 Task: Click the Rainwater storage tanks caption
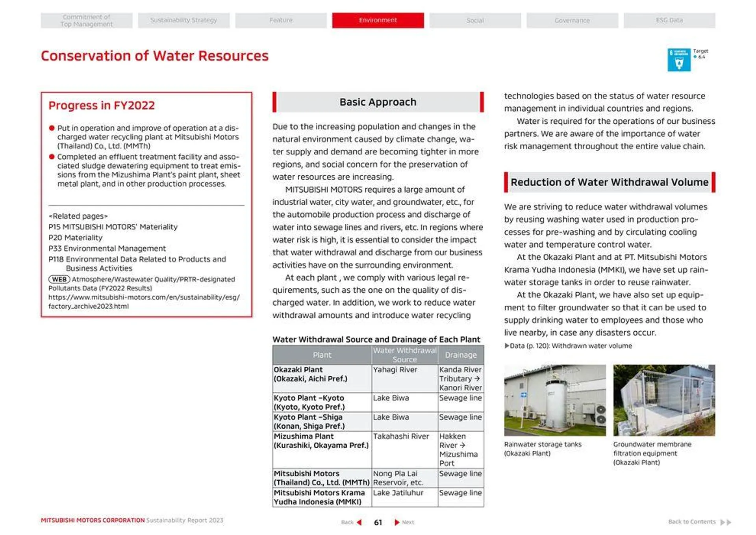tap(543, 449)
